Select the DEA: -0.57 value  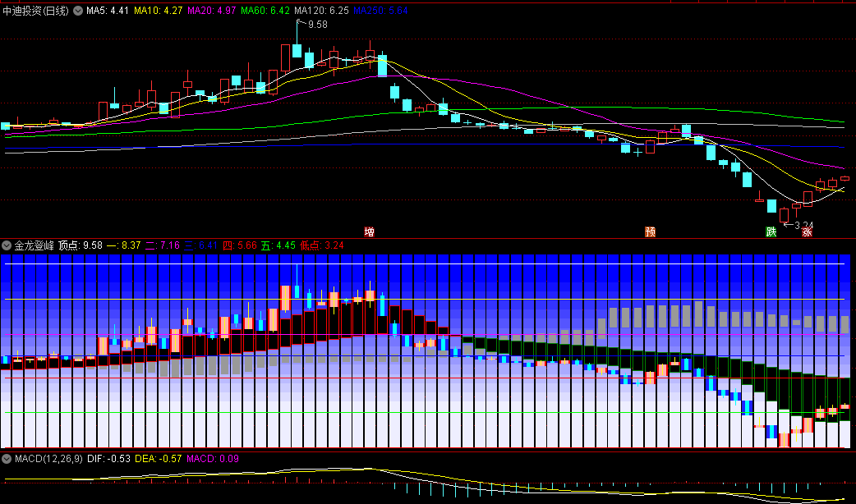(x=159, y=459)
